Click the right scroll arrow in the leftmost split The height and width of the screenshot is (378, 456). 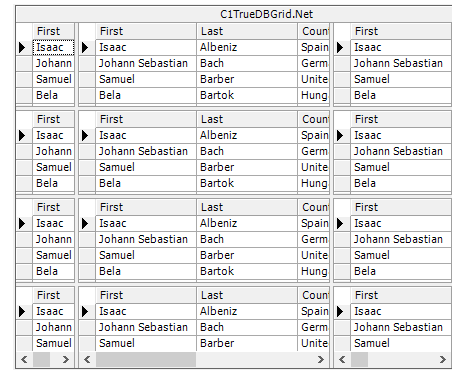pyautogui.click(x=66, y=359)
